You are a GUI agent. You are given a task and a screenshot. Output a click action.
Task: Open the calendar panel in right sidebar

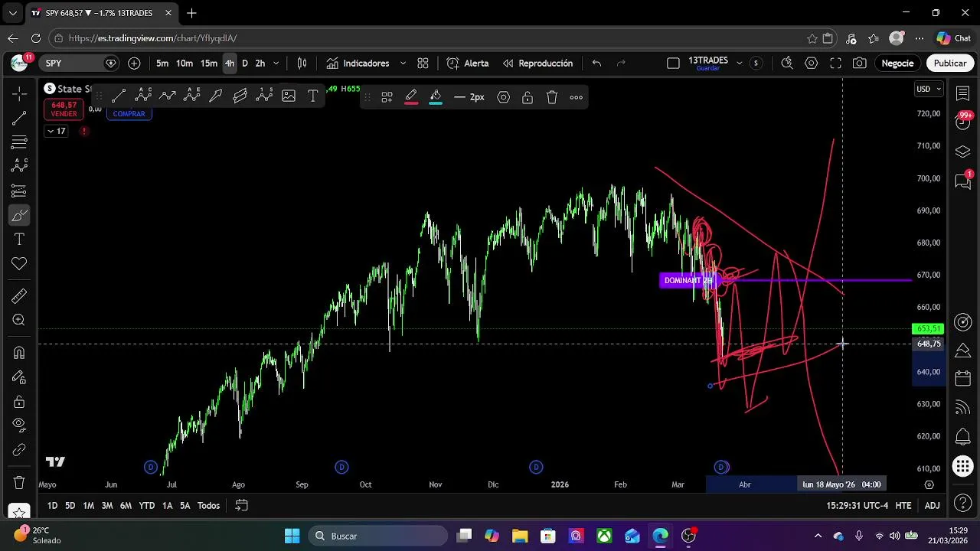(963, 379)
